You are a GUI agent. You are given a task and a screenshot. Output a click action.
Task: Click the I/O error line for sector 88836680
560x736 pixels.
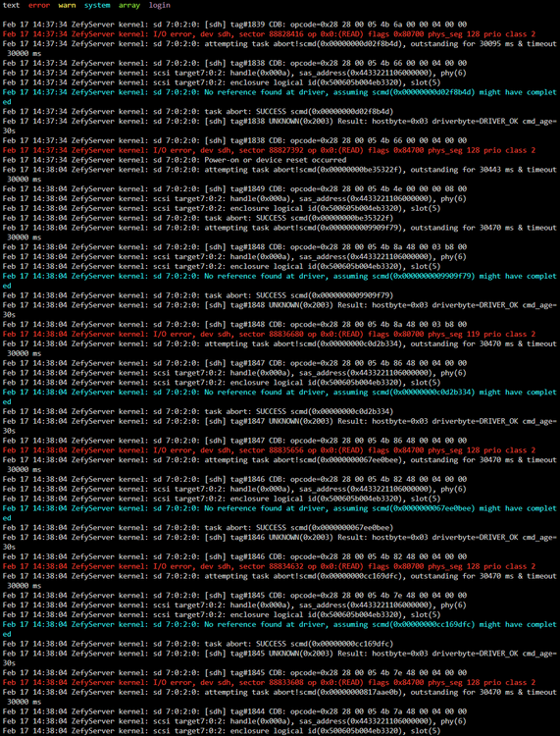click(269, 334)
